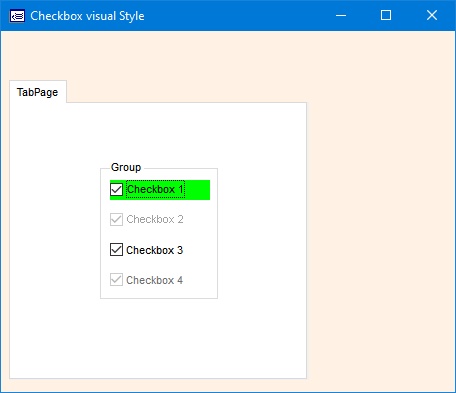
Task: Click the application icon in title bar
Action: tap(17, 16)
